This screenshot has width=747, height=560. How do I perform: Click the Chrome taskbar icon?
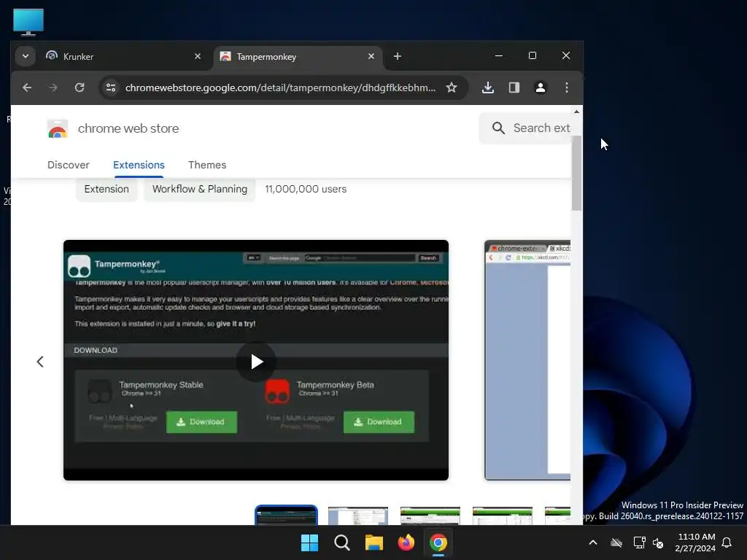438,542
